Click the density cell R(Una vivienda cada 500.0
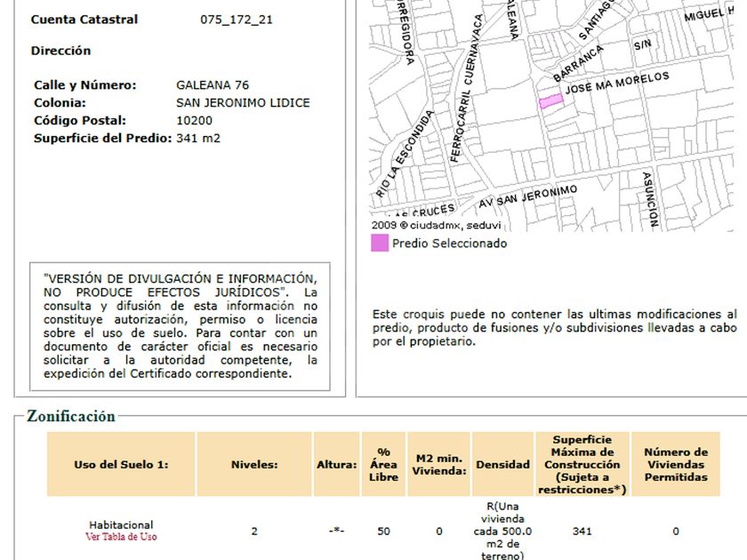This screenshot has width=747, height=560. click(x=502, y=531)
